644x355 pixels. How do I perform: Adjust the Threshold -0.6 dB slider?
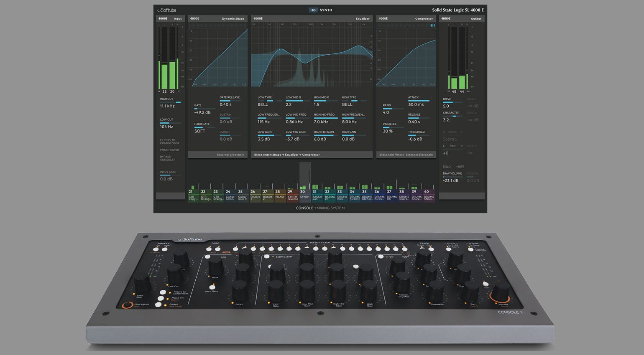click(419, 136)
